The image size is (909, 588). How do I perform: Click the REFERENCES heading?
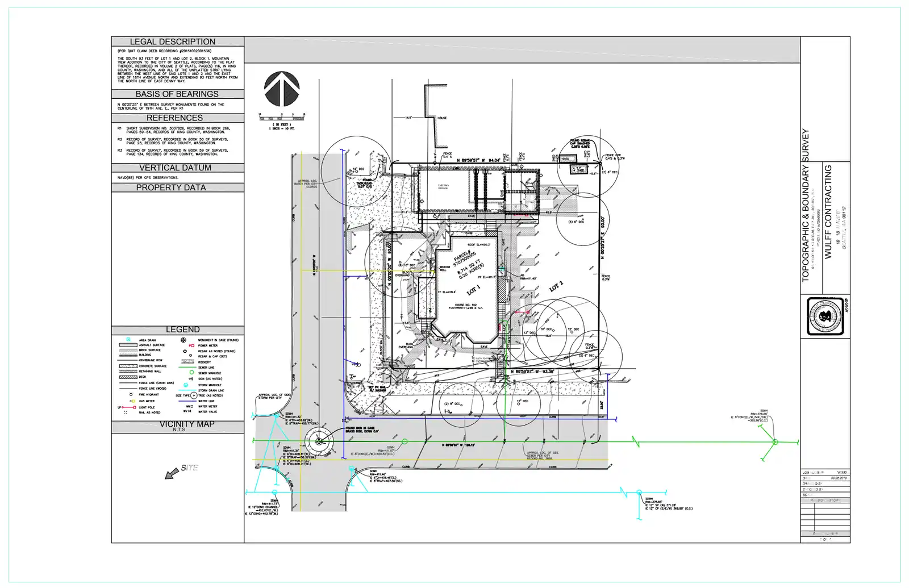174,118
